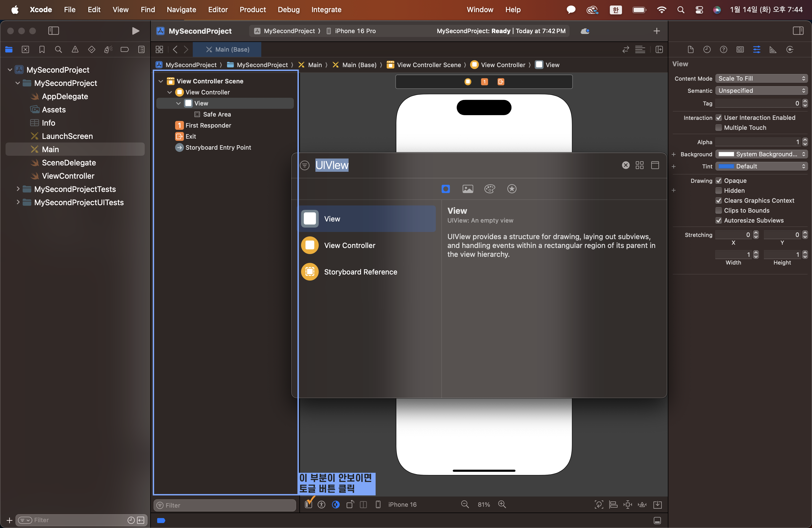The width and height of the screenshot is (812, 528).
Task: Toggle the document outline button
Action: (x=308, y=504)
